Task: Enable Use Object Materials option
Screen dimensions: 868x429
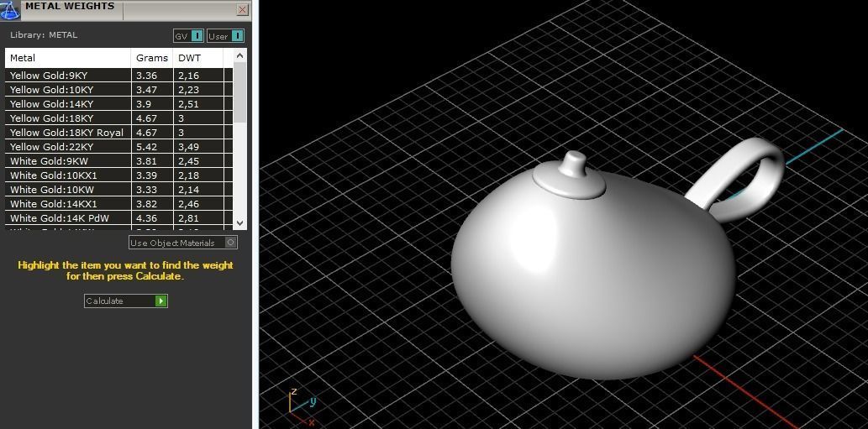Action: [x=182, y=243]
